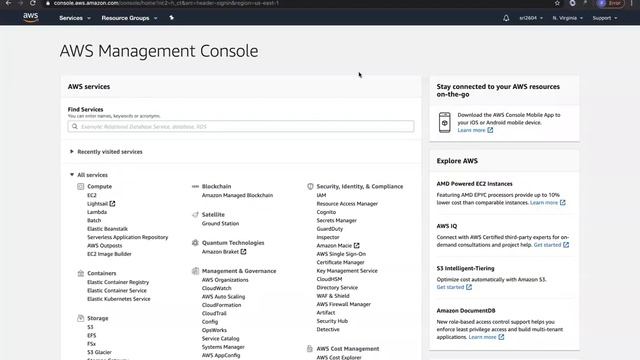Viewport: 640px width, 360px height.
Task: Click the Security, Identity, & Compliance icon
Action: (310, 187)
